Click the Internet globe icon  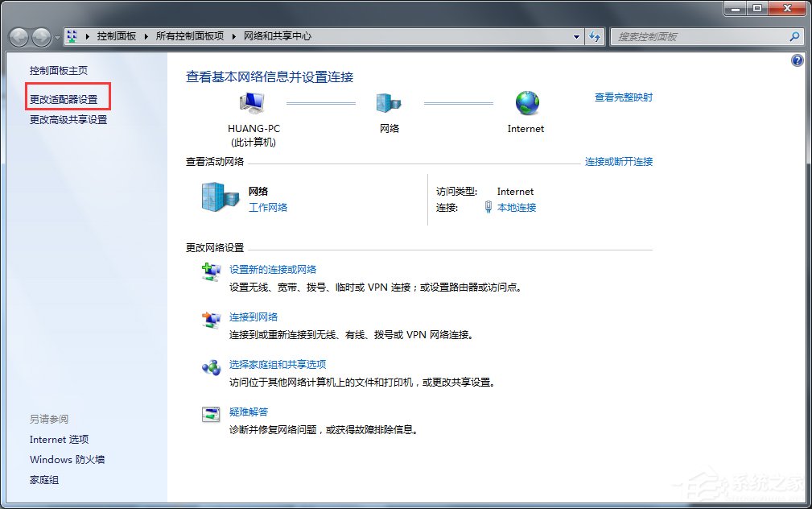click(526, 102)
